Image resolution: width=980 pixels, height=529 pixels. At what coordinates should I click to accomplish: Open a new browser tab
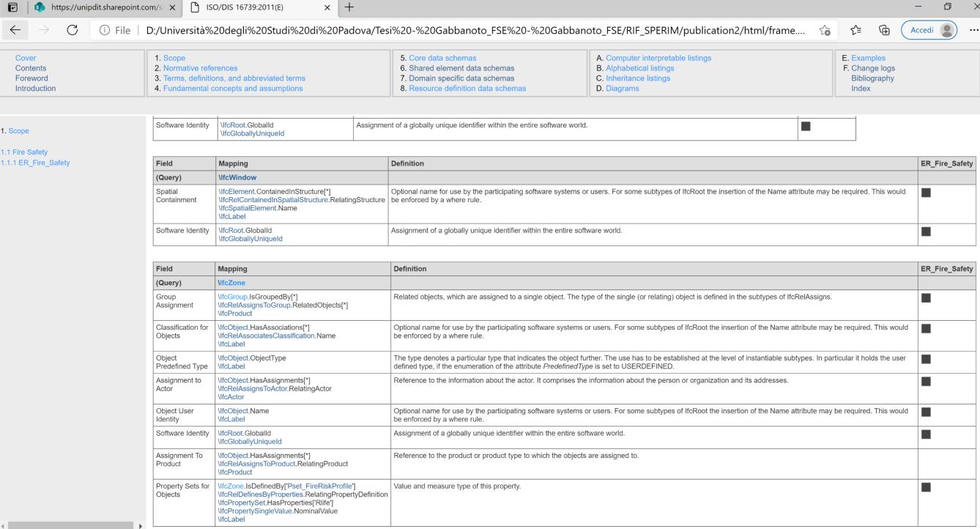(350, 9)
